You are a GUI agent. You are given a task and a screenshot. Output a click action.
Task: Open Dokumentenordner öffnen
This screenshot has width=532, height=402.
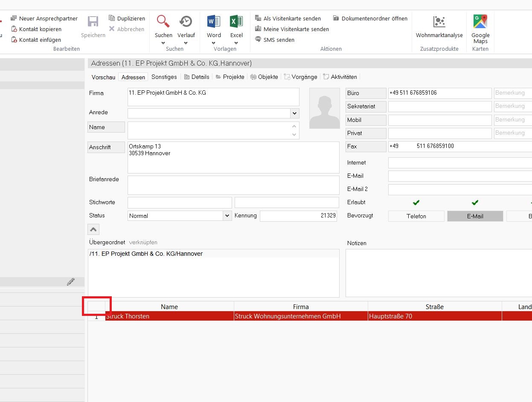pyautogui.click(x=370, y=18)
